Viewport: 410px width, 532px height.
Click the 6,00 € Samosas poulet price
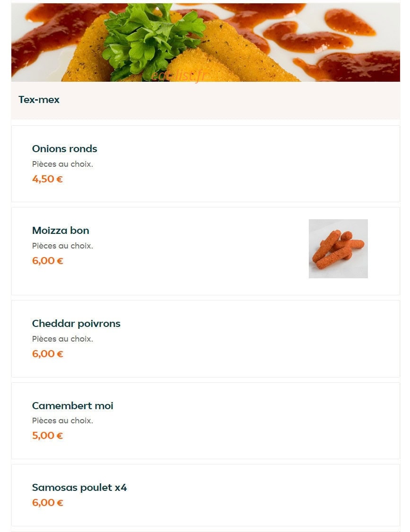click(48, 502)
